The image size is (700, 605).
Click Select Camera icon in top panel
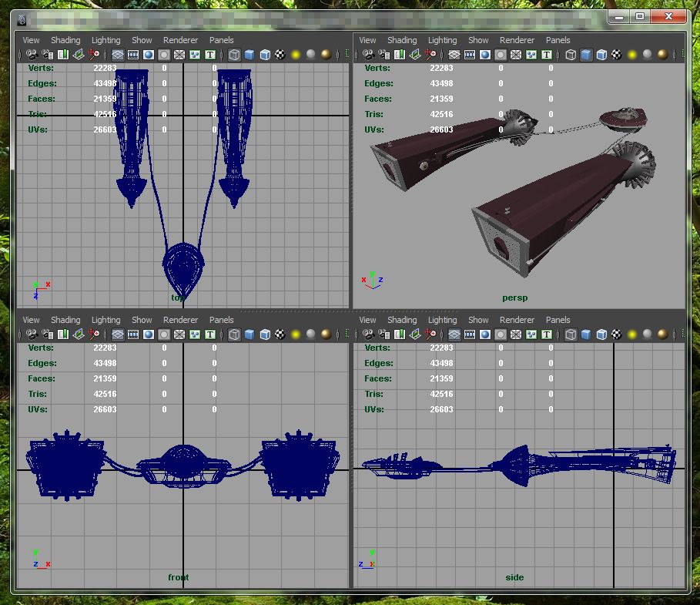pyautogui.click(x=32, y=55)
